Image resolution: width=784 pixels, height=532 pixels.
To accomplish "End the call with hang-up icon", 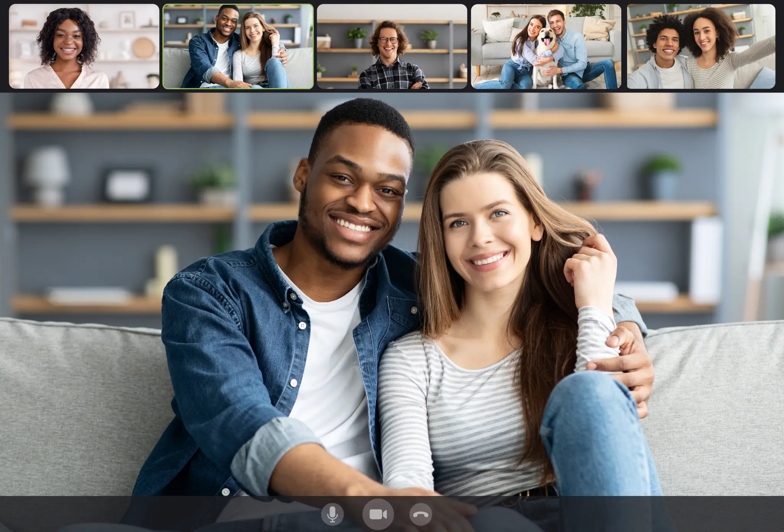I will tap(421, 514).
